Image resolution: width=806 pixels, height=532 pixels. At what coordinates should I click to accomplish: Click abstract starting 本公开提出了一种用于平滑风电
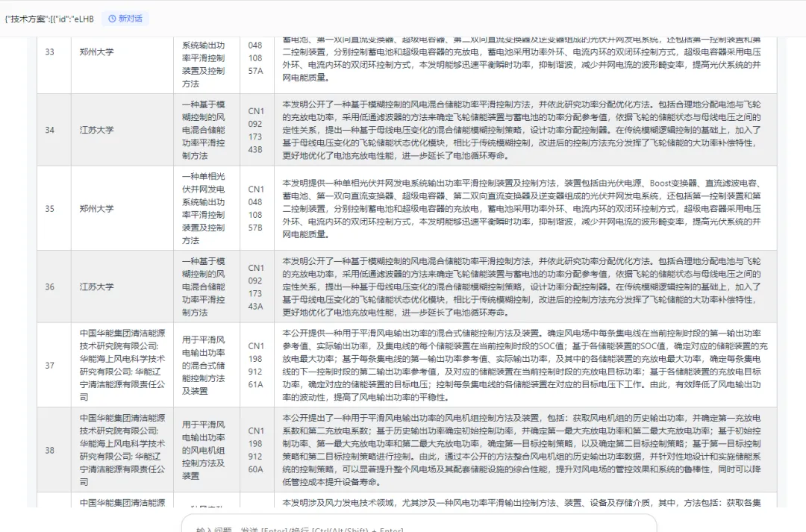pos(522,450)
